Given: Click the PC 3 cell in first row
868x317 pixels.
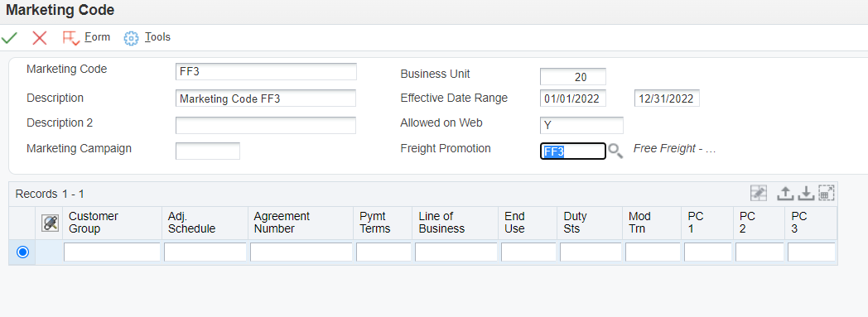Looking at the screenshot, I should pos(812,252).
